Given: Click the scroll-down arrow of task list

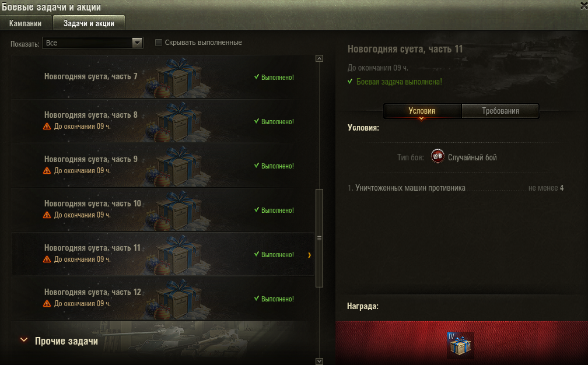Looking at the screenshot, I should click(x=319, y=362).
